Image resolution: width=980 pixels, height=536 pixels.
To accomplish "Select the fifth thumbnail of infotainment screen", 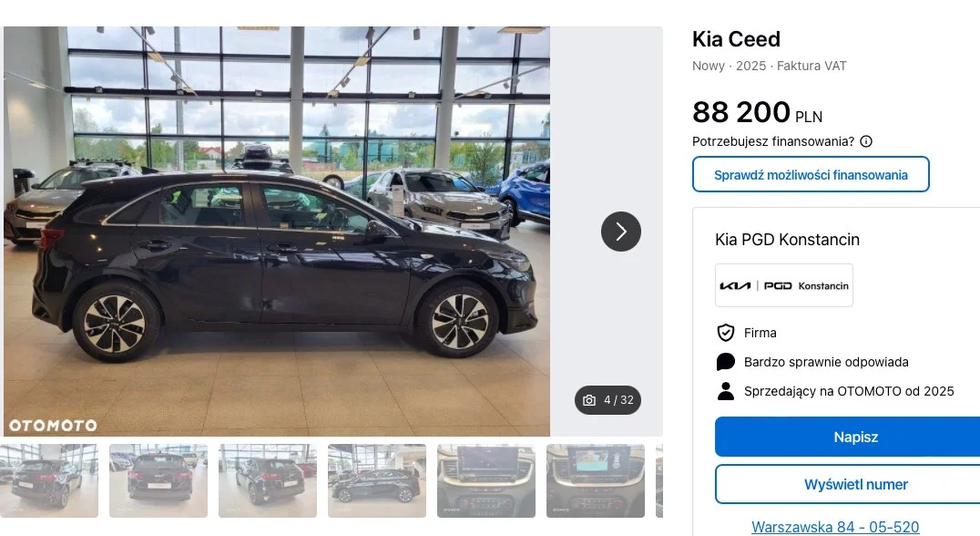I will (486, 481).
